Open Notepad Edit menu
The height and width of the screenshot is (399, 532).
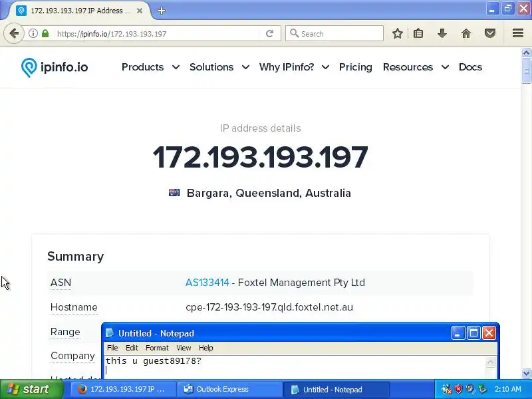(x=132, y=348)
